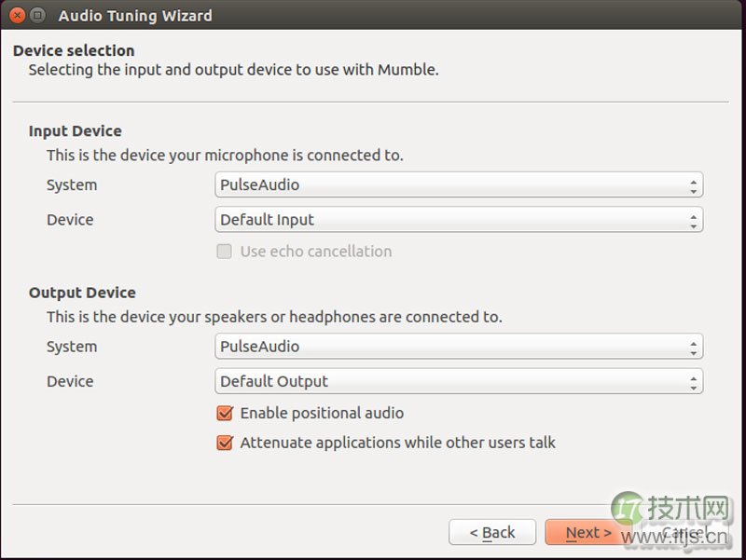746x560 pixels.
Task: Open the Default Output device dropdown
Action: 459,381
